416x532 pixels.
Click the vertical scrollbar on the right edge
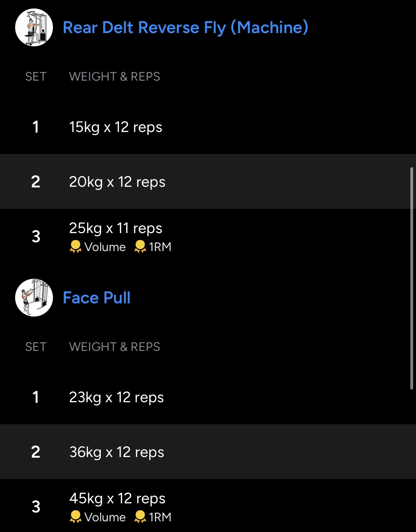click(x=412, y=278)
